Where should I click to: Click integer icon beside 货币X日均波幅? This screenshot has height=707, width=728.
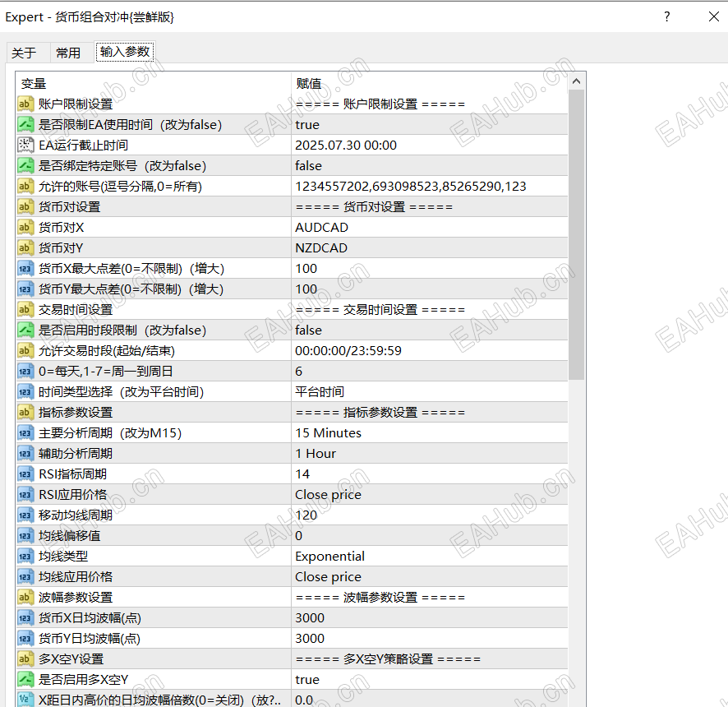[x=25, y=617]
